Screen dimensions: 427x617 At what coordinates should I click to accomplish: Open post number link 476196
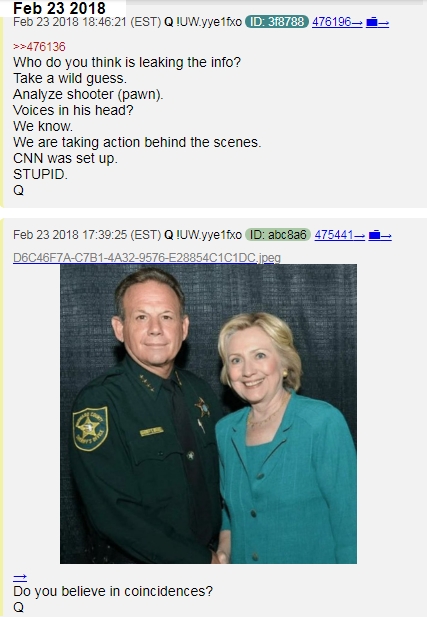(337, 22)
